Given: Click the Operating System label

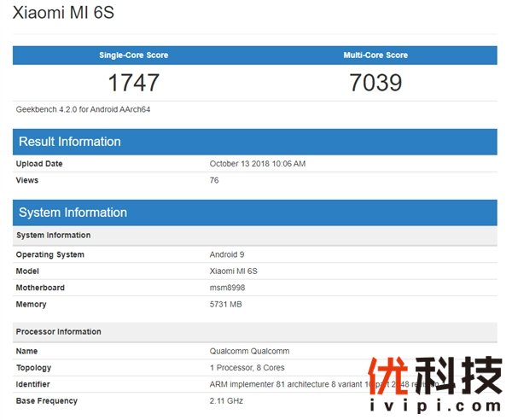Looking at the screenshot, I should point(50,254).
